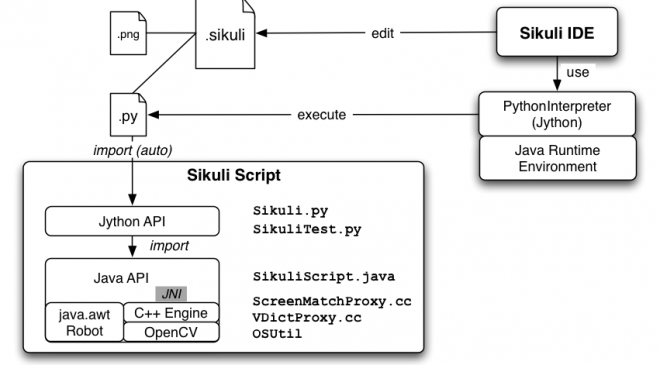Click the execute arrow label
660x365 pixels.
click(x=322, y=115)
